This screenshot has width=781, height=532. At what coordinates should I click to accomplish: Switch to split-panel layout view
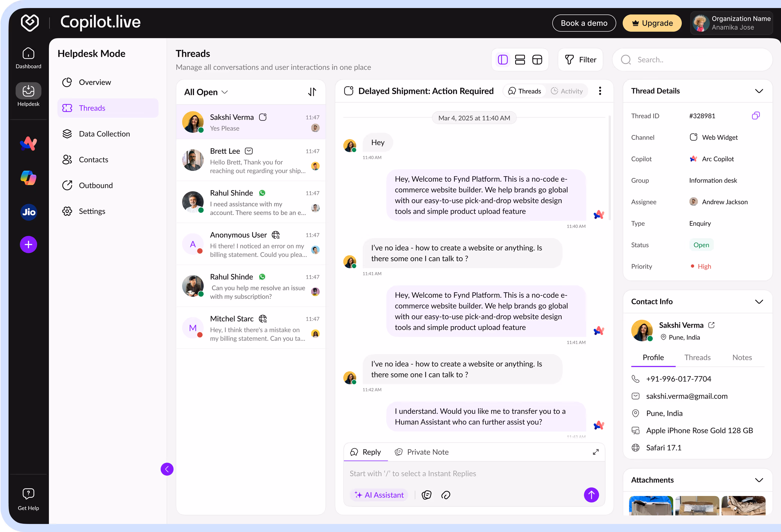pos(503,59)
